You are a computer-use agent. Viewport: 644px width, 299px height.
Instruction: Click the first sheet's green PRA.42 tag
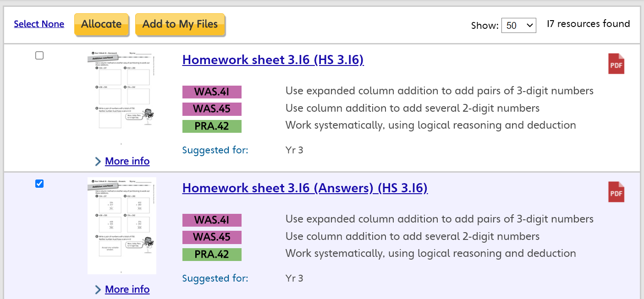212,126
